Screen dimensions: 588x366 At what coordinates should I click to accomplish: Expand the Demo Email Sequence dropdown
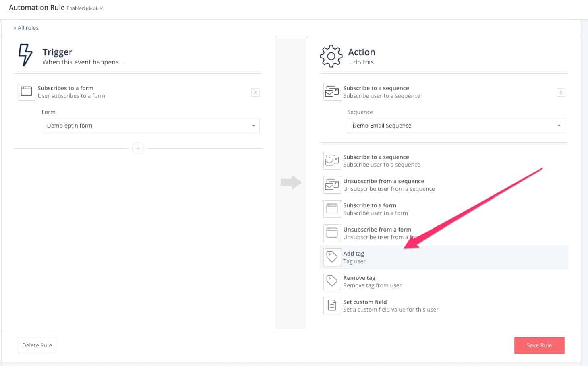pyautogui.click(x=456, y=126)
